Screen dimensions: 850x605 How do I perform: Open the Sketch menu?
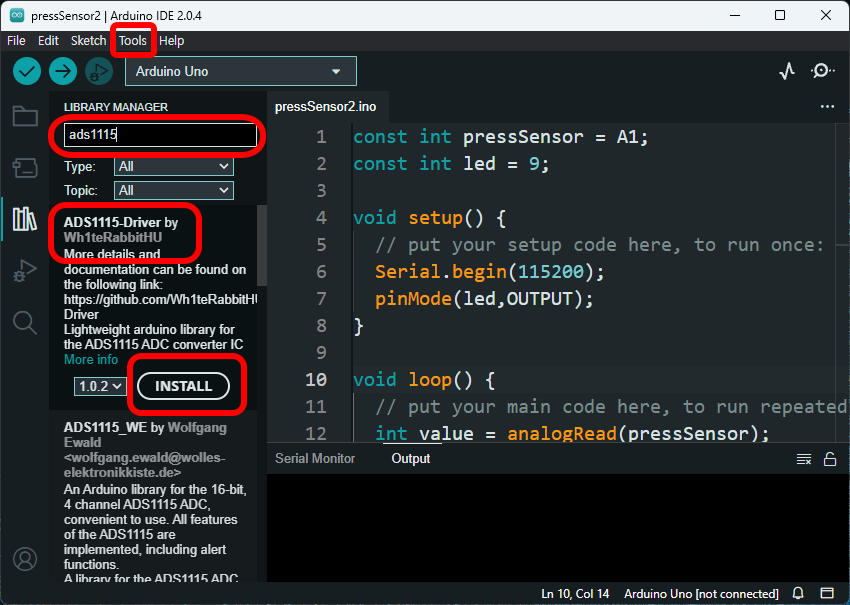[x=88, y=41]
